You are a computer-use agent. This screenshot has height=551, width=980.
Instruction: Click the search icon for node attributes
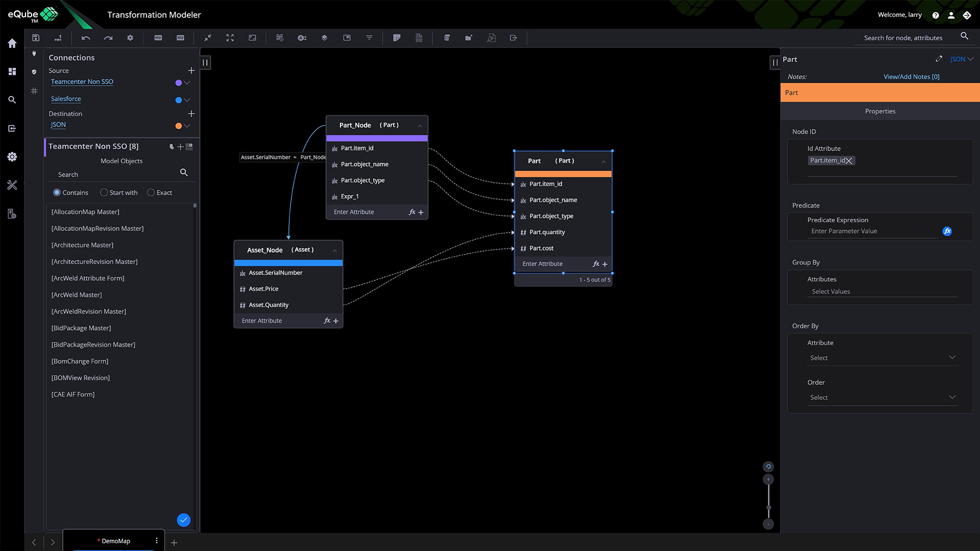pos(964,36)
